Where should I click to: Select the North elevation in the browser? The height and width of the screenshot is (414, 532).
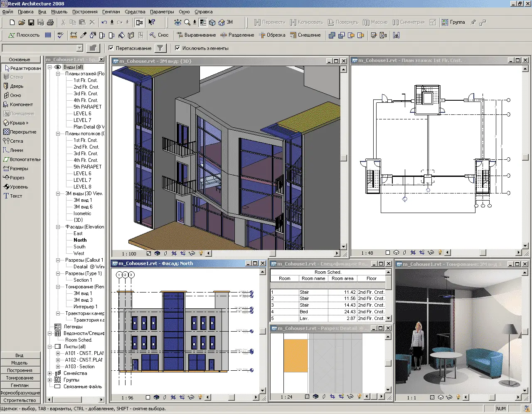(x=80, y=240)
